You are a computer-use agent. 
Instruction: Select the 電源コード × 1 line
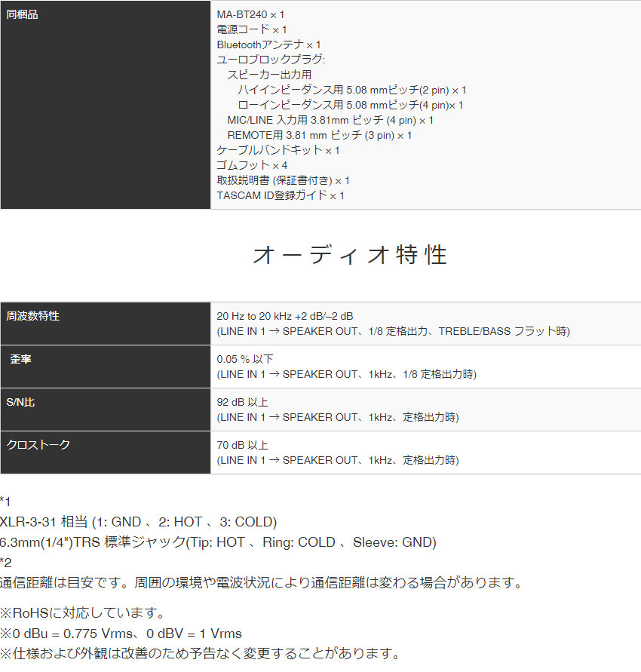click(251, 29)
